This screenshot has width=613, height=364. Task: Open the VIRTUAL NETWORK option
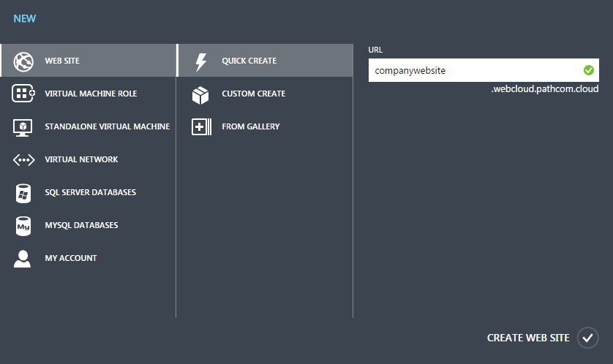(81, 159)
